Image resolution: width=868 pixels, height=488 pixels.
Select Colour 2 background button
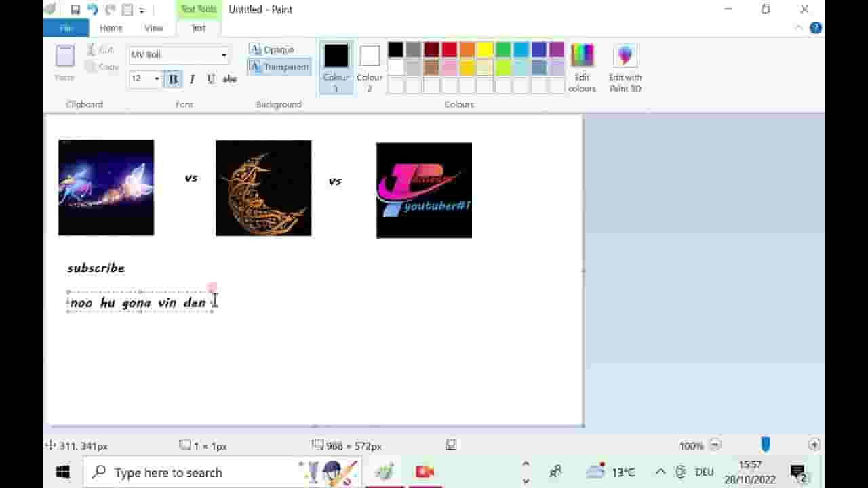tap(370, 67)
